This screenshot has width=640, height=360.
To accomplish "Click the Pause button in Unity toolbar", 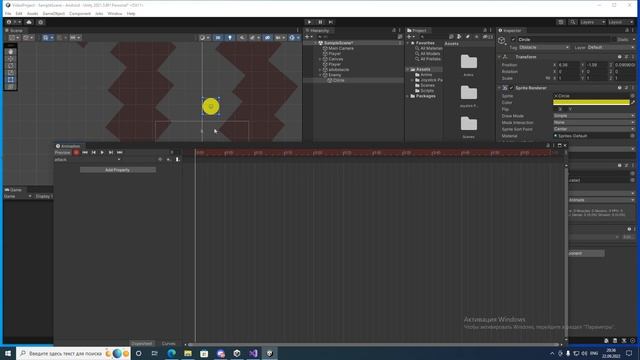I will 320,22.
